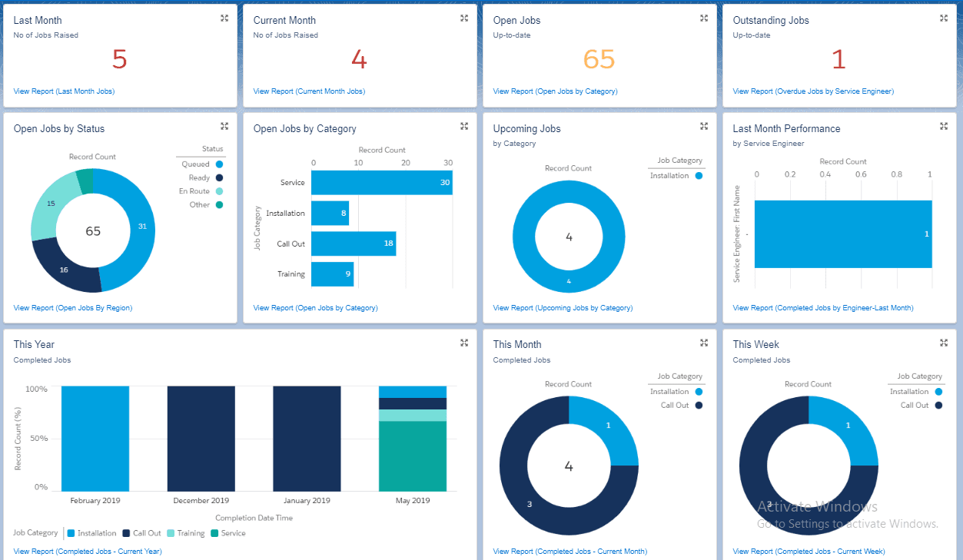Click the En Route legend color dot
Screen dimensions: 963x560
[219, 191]
